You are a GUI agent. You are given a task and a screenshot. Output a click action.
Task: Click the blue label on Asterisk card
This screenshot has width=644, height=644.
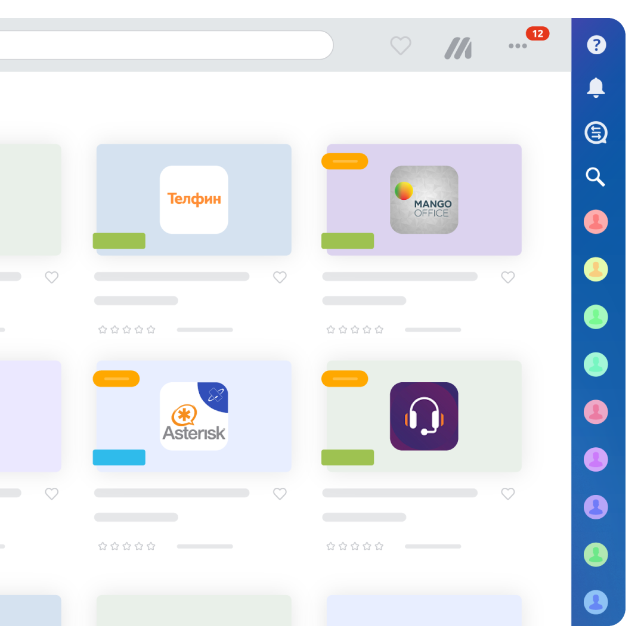click(119, 457)
